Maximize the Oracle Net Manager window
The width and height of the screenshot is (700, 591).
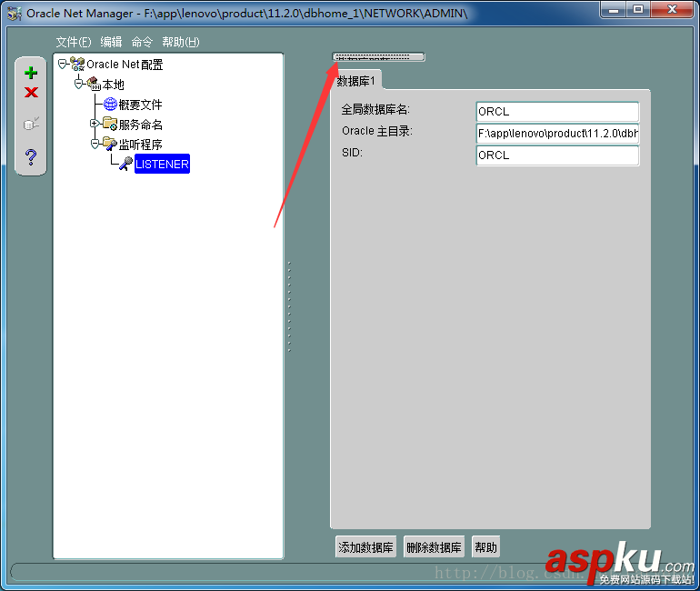638,9
